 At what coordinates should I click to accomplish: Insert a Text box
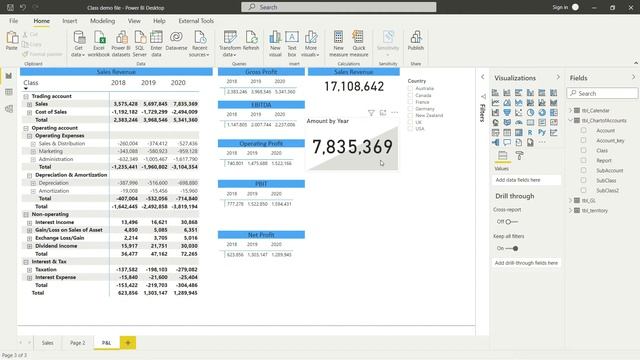pos(292,43)
